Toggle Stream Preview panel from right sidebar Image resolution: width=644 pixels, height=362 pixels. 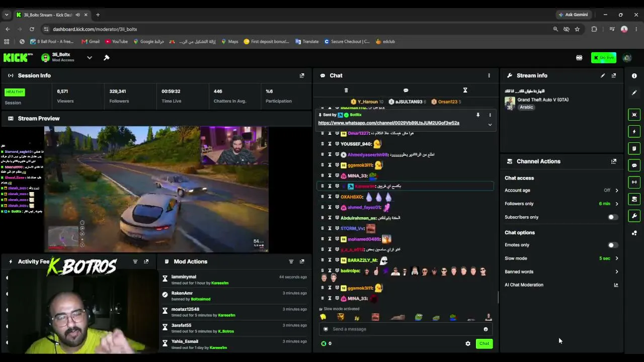point(634,115)
